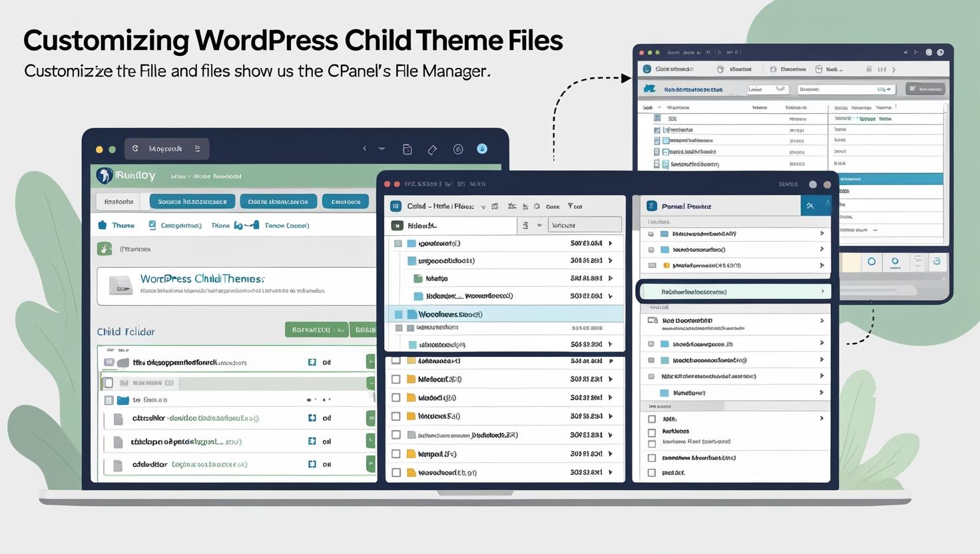This screenshot has width=980, height=554.
Task: Click Ycos in center window toolbar
Action: (x=575, y=206)
